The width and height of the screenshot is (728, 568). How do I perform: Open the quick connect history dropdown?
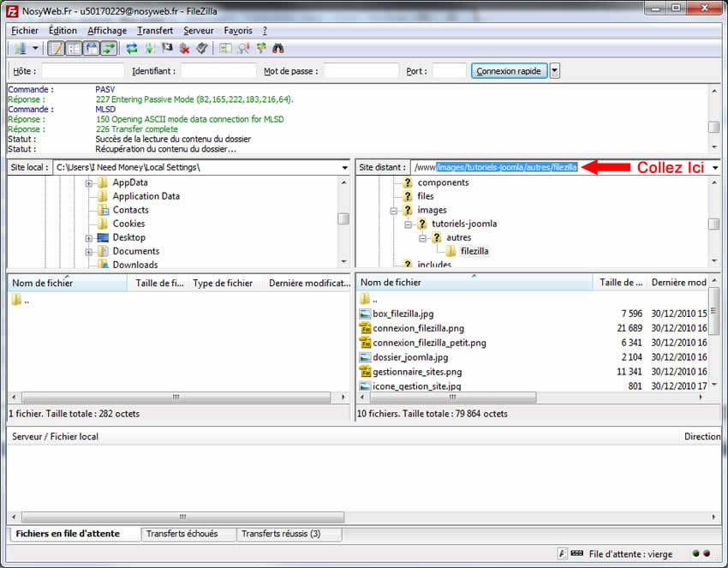coord(555,70)
